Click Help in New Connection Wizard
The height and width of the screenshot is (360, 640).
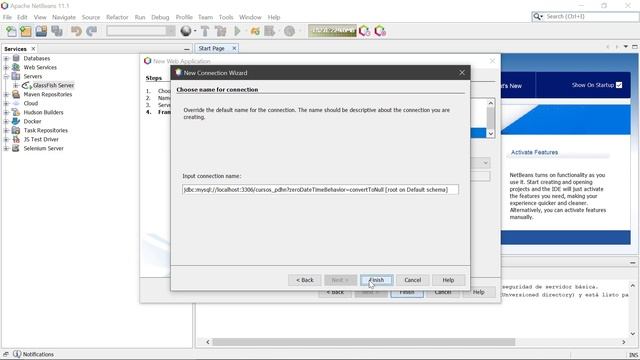click(448, 280)
